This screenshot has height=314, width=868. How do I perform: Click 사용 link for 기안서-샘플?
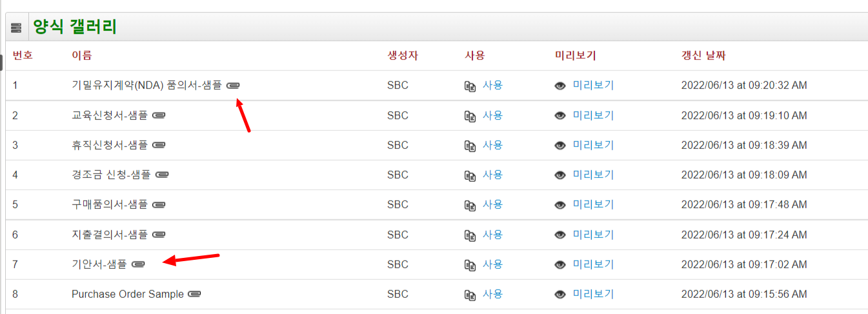492,264
